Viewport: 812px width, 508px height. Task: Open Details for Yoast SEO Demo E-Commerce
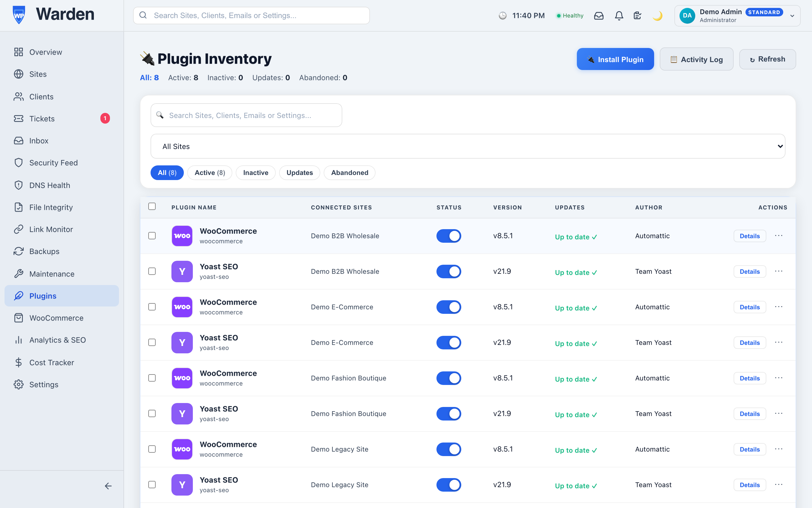click(750, 343)
